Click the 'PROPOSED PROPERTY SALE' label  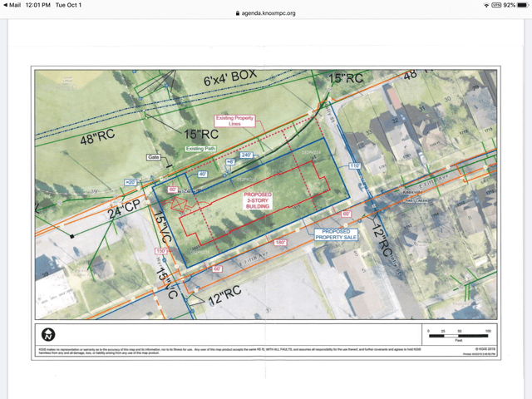(337, 234)
